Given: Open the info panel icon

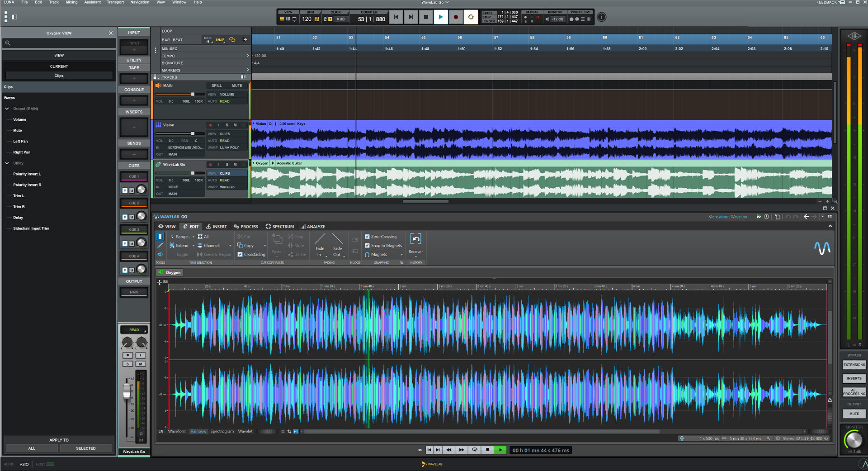Looking at the screenshot, I should tap(601, 17).
